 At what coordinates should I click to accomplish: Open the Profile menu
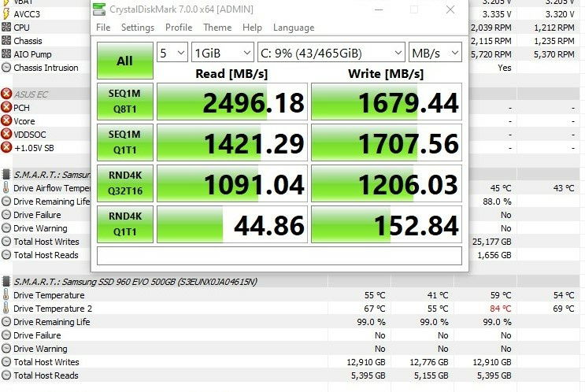point(179,28)
